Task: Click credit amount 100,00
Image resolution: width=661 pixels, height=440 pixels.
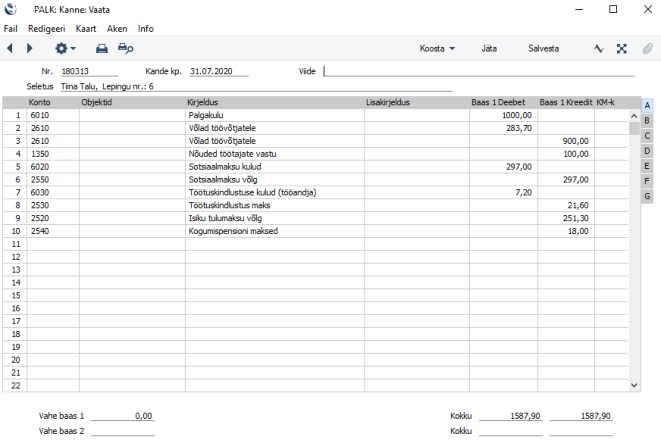Action: [x=566, y=154]
